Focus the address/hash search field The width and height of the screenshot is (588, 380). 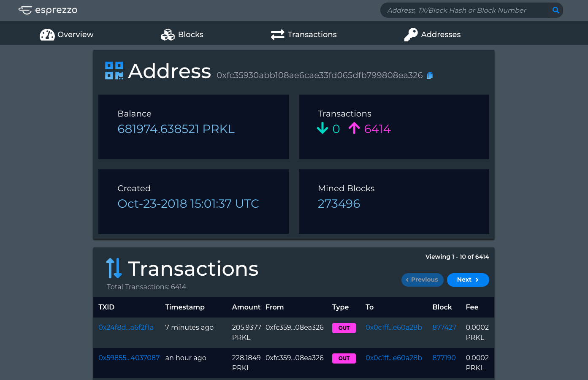(x=464, y=10)
